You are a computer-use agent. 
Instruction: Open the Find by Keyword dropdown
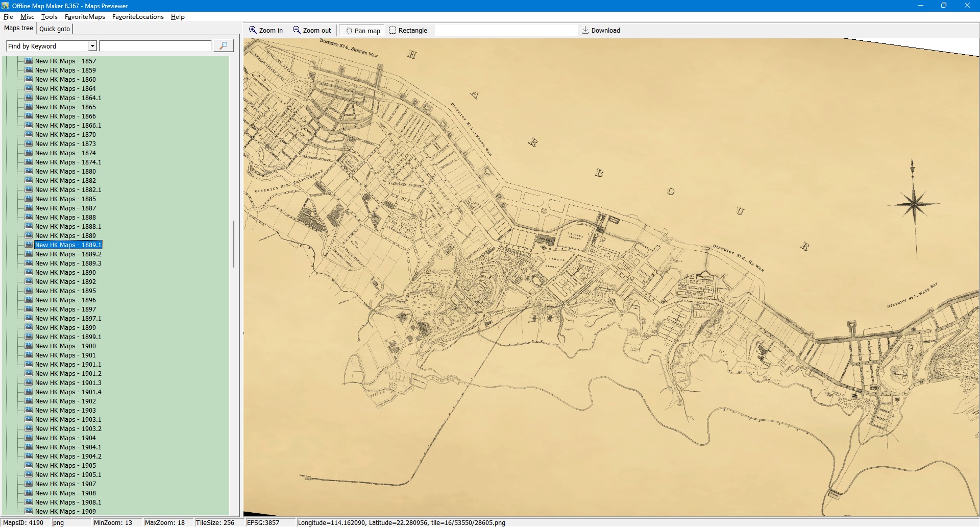(92, 46)
